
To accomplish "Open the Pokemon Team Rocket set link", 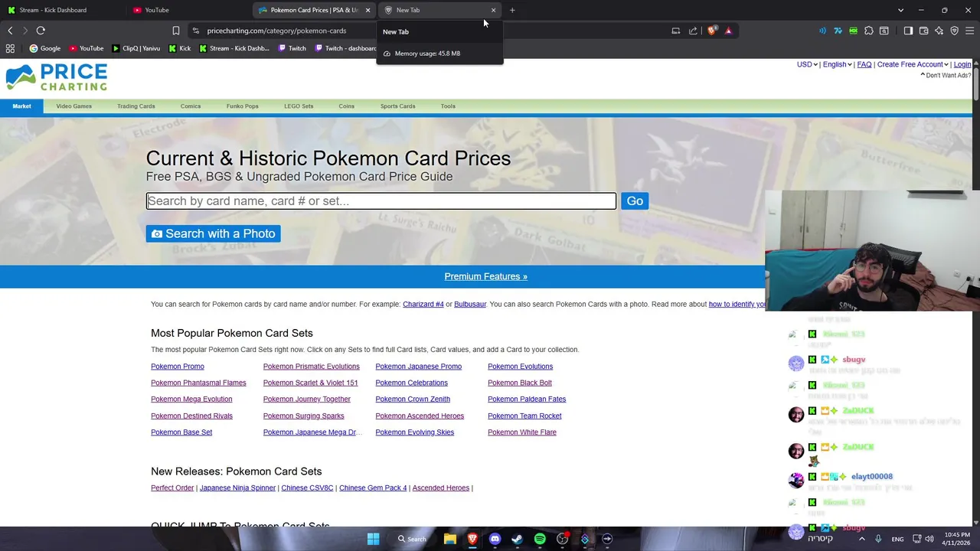I will [x=524, y=416].
